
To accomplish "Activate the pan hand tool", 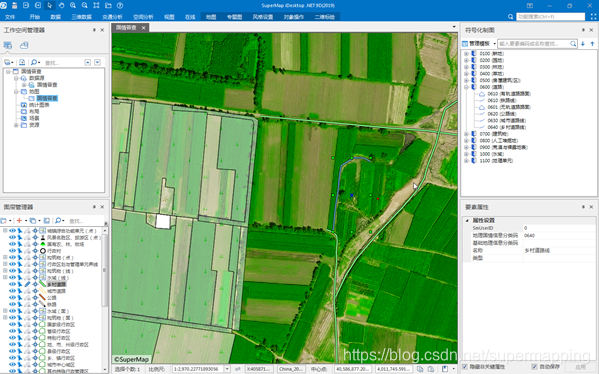I will point(62,5).
